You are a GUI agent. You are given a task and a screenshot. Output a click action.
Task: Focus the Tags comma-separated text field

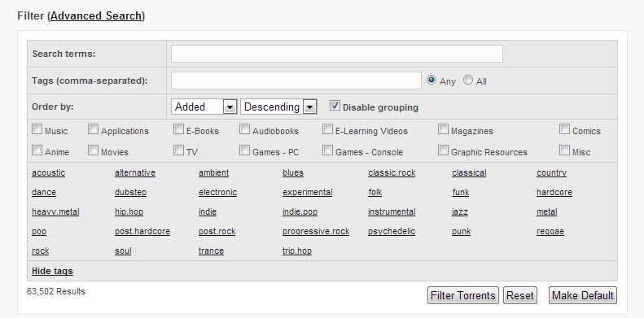(296, 81)
